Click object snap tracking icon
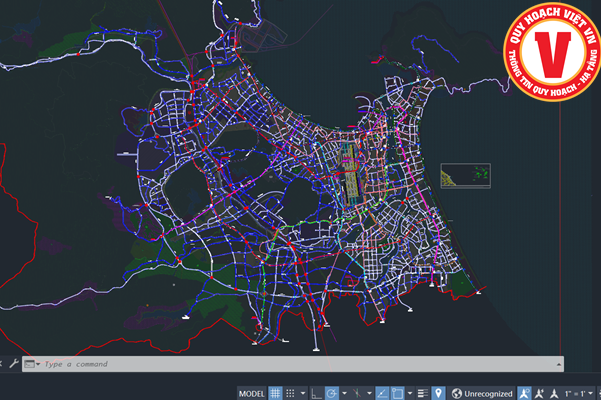Image resolution: width=601 pixels, height=400 pixels. click(382, 393)
